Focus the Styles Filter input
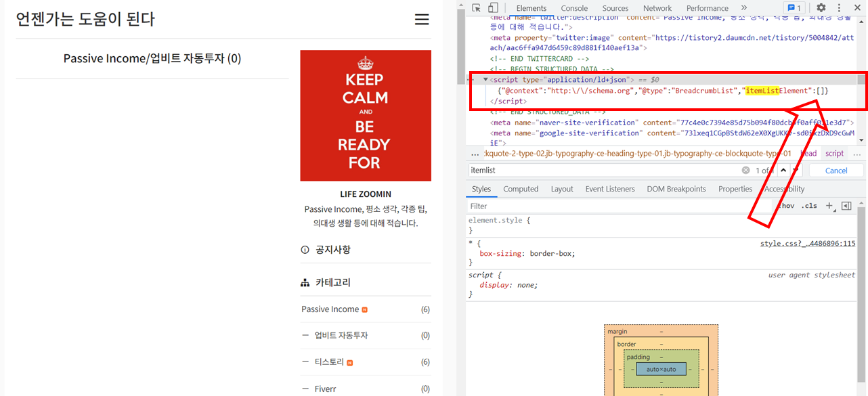Screen dimensions: 868x396 [620, 206]
